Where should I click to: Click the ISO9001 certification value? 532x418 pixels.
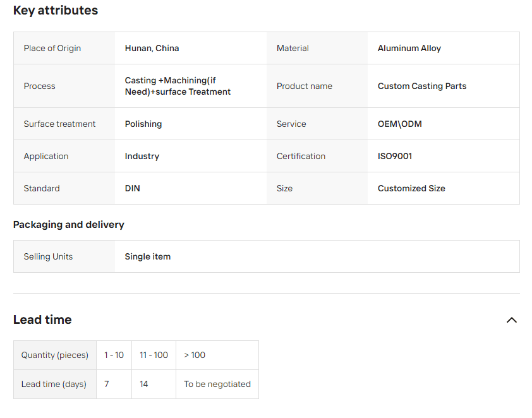pyautogui.click(x=394, y=157)
